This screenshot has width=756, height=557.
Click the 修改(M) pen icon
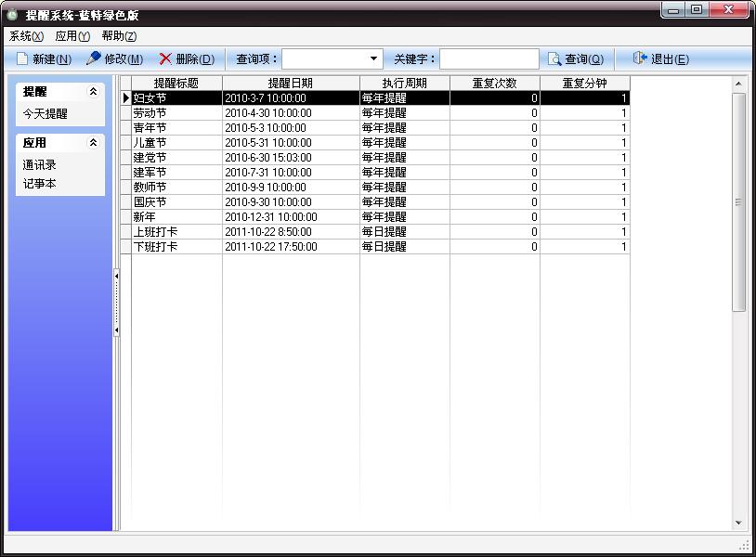point(93,58)
